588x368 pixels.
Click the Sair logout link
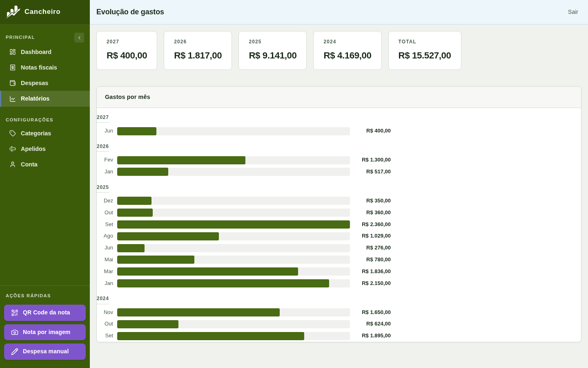[x=573, y=12]
